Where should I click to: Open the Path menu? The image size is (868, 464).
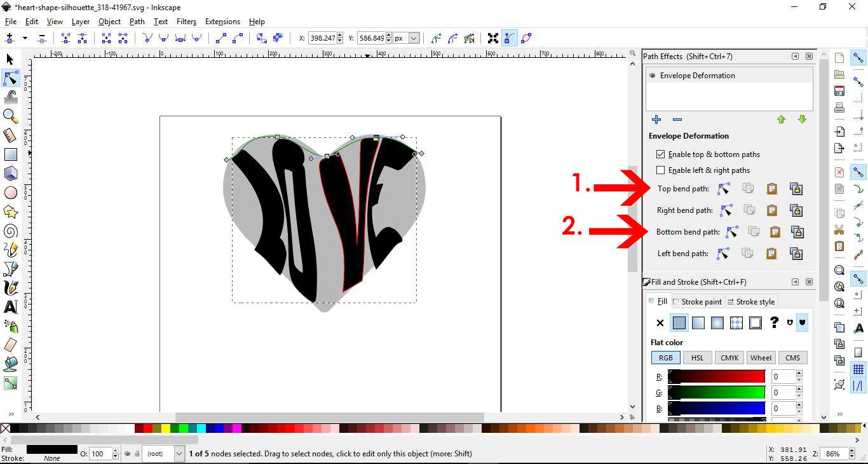[x=137, y=21]
